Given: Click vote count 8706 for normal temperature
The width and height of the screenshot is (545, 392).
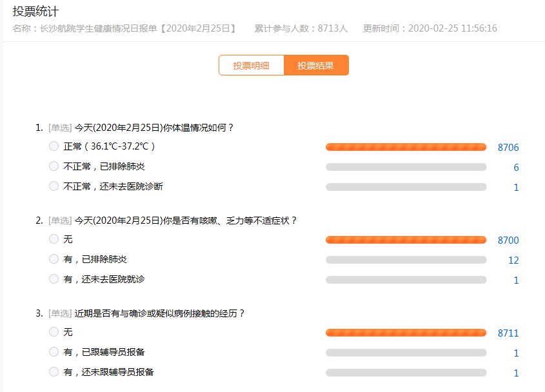Looking at the screenshot, I should (508, 148).
